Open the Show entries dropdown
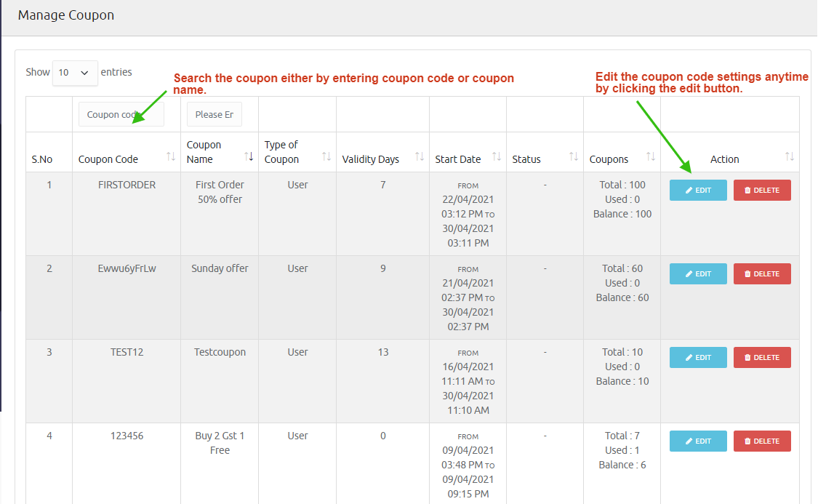Screen dimensions: 818x504 point(75,73)
